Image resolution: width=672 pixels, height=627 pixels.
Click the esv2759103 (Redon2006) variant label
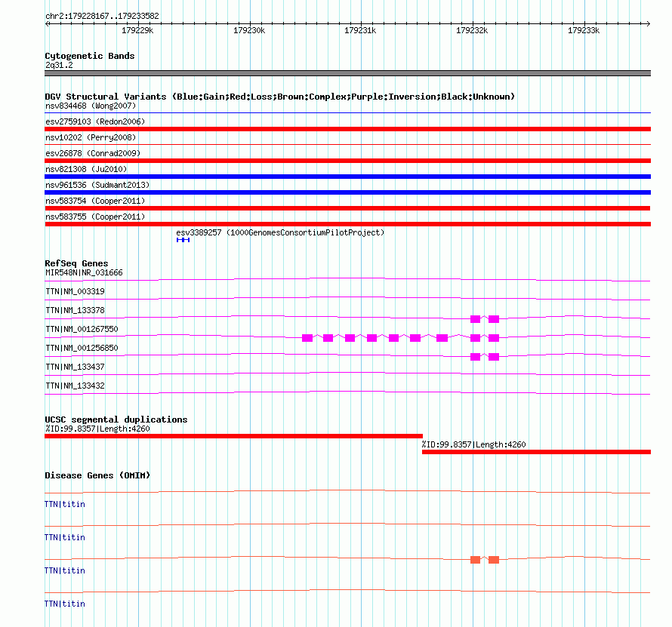click(x=95, y=121)
